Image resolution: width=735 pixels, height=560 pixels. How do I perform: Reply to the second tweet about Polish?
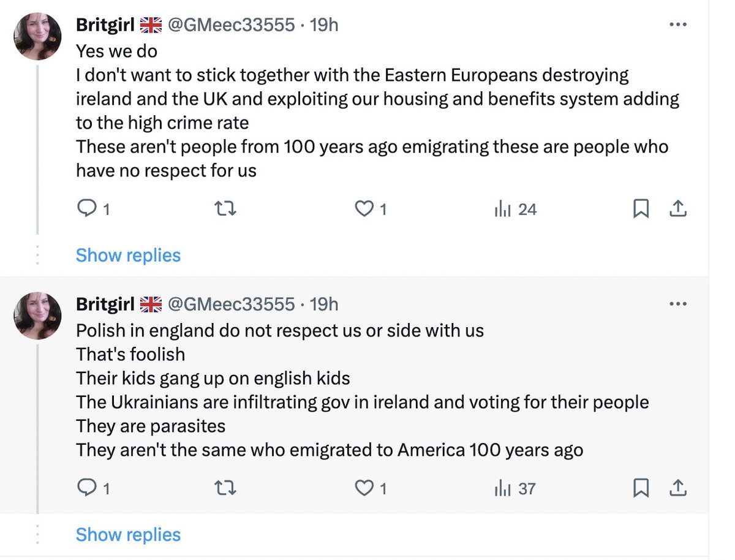click(x=93, y=488)
